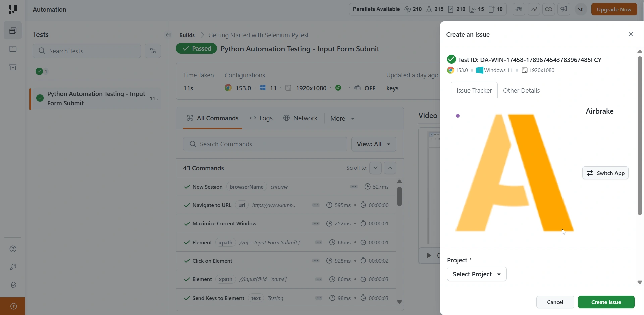The height and width of the screenshot is (315, 644).
Task: Click the orange upload icon at sidebar bottom
Action: click(13, 306)
